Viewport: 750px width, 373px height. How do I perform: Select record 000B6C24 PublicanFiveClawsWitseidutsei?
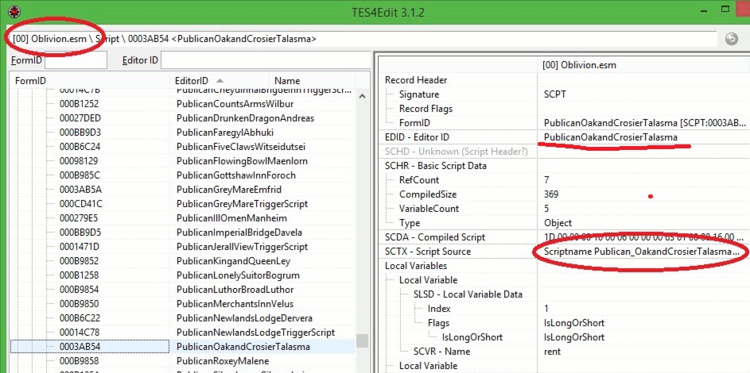point(182,146)
